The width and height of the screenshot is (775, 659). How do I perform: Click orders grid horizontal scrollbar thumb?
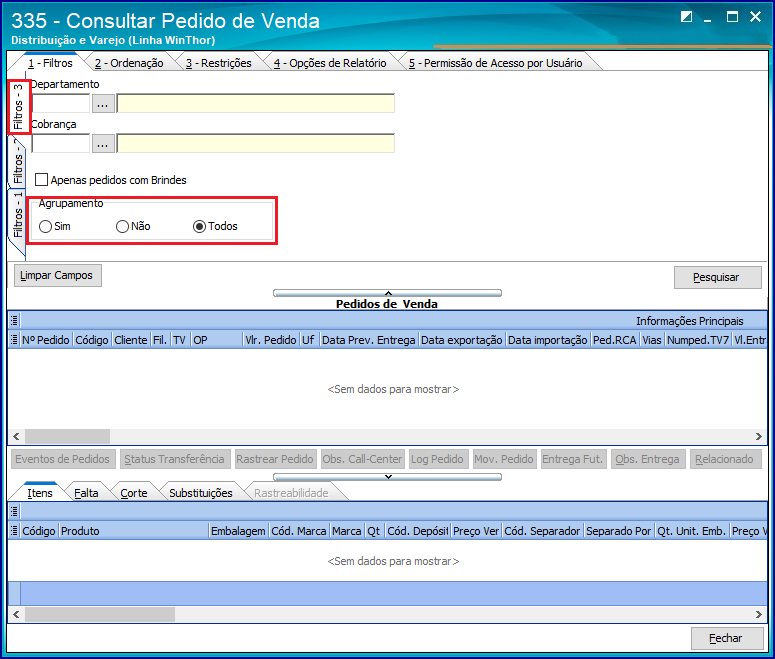[67, 437]
